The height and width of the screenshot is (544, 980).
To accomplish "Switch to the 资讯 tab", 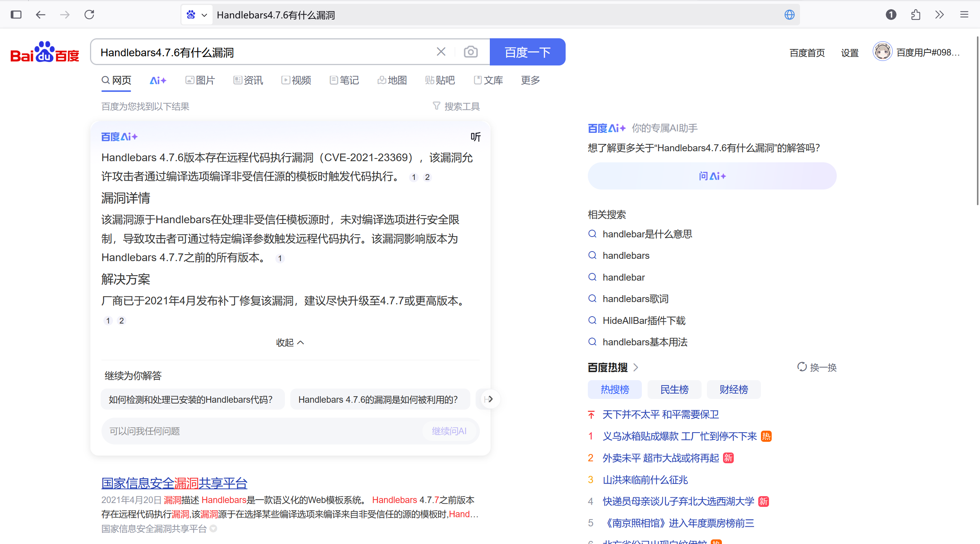I will tap(248, 80).
